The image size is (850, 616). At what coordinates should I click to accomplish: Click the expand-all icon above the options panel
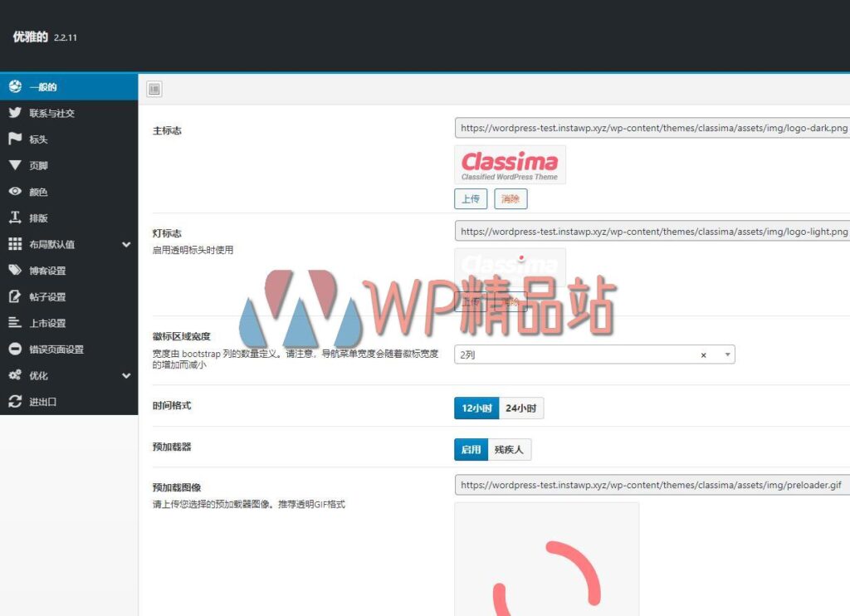tap(154, 89)
